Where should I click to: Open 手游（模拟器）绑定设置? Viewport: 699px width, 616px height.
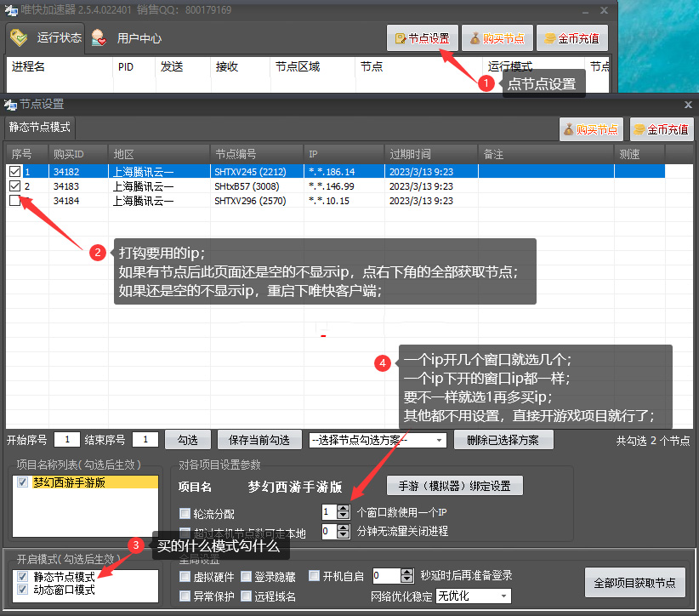455,486
